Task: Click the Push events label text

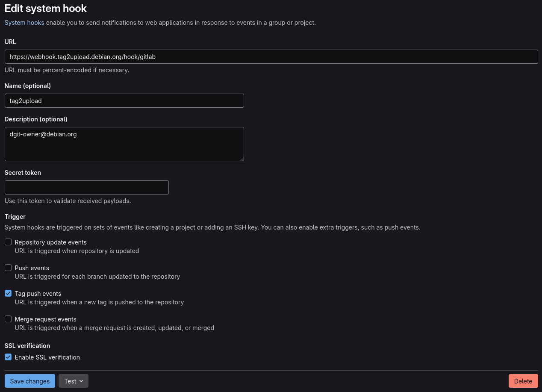Action: click(32, 268)
